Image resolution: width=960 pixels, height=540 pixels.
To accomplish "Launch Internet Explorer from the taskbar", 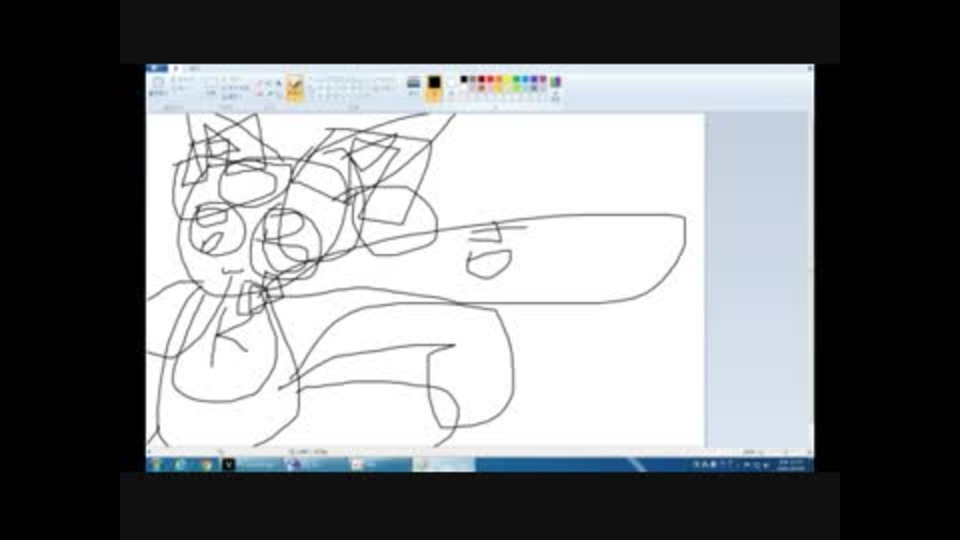I will 181,465.
